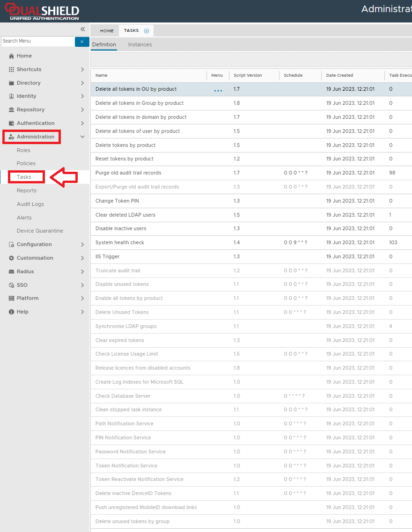Switch to the Instances tab
Image resolution: width=412 pixels, height=532 pixels.
[x=140, y=45]
